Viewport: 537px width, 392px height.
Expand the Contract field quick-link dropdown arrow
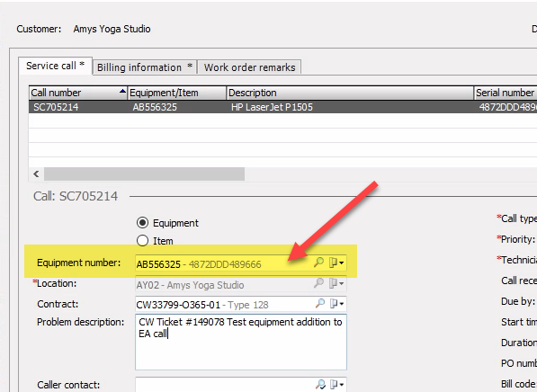point(342,304)
